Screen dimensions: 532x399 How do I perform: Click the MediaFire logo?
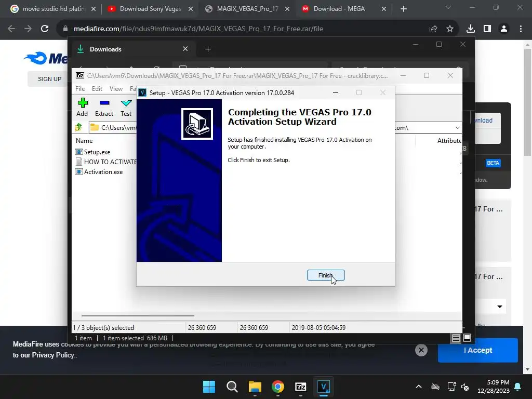pyautogui.click(x=46, y=58)
